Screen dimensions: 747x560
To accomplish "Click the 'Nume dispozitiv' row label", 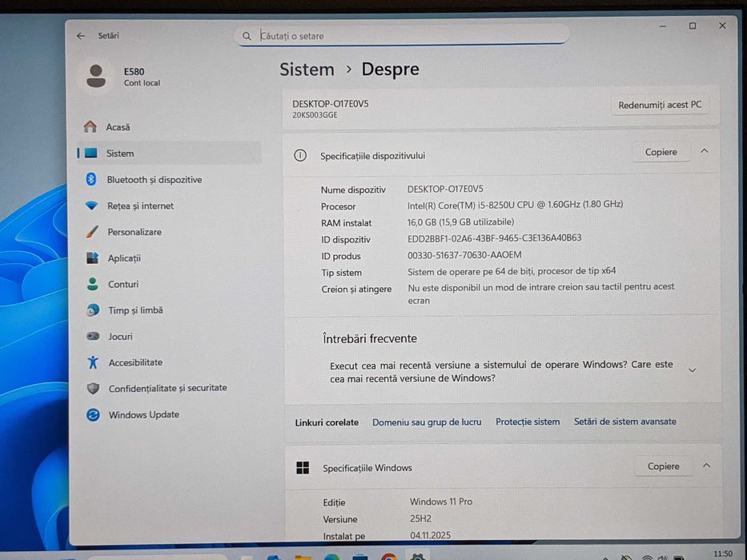I will [353, 190].
